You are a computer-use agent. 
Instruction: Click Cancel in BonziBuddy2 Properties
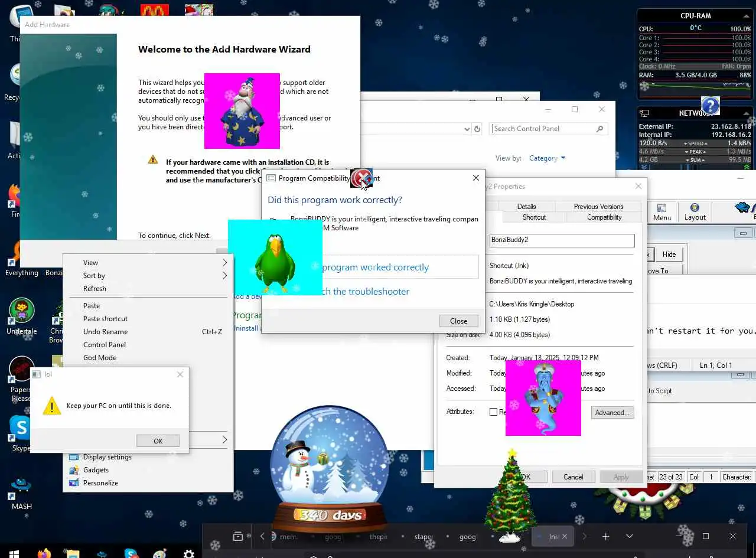point(573,477)
